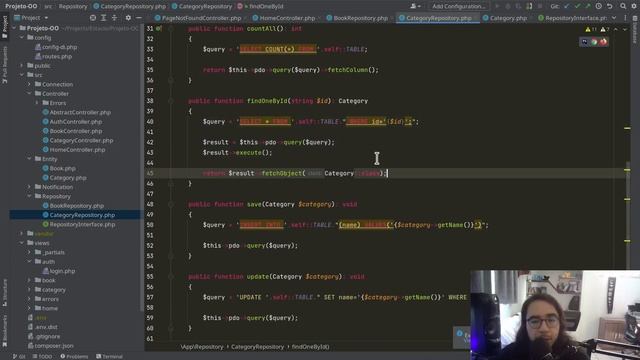
Task: Open editor tabs more options menu
Action: click(625, 18)
